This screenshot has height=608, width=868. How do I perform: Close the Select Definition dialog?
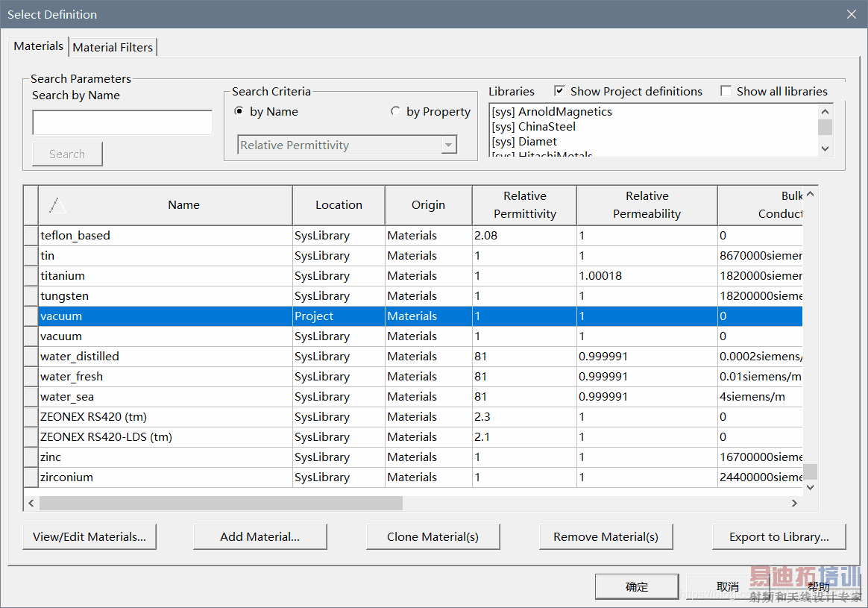851,14
